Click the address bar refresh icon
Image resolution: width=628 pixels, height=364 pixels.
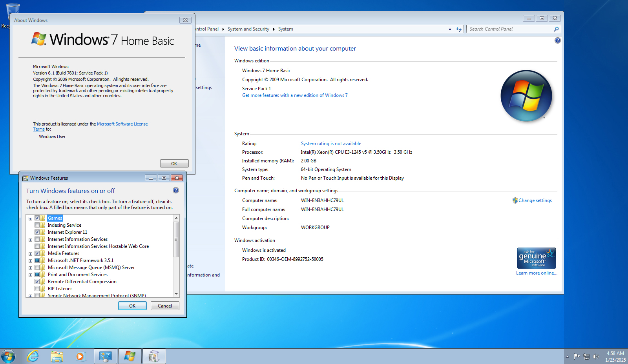click(459, 29)
